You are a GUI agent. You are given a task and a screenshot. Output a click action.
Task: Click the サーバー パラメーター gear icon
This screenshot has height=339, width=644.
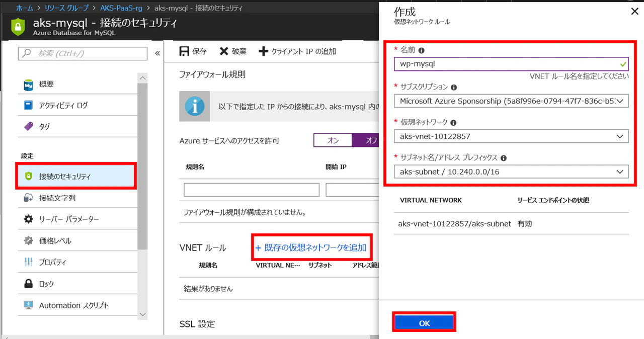(29, 219)
